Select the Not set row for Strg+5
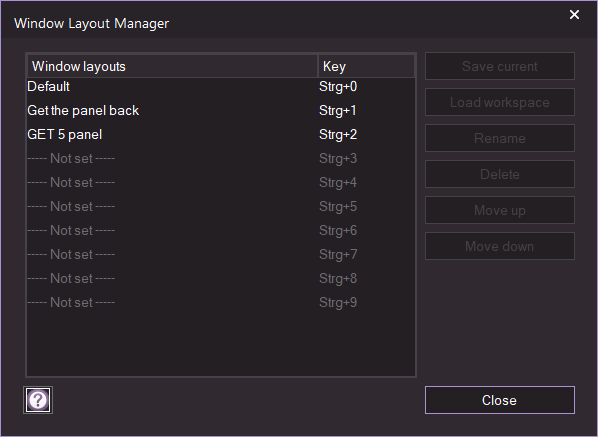 coord(221,207)
